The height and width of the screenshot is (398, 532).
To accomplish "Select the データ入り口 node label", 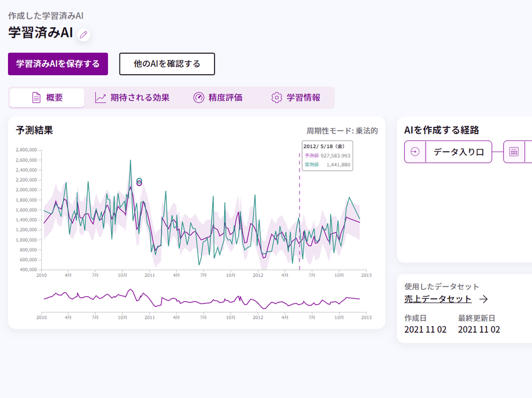I will point(458,152).
